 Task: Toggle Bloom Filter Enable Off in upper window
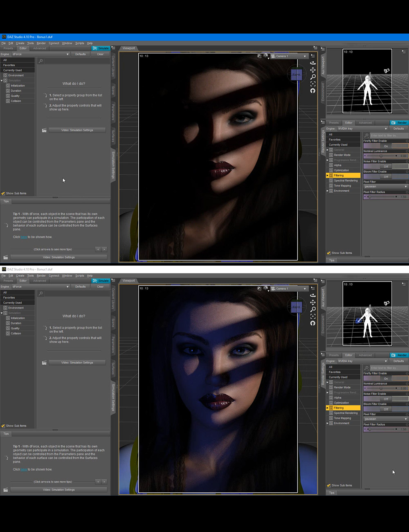[386, 177]
